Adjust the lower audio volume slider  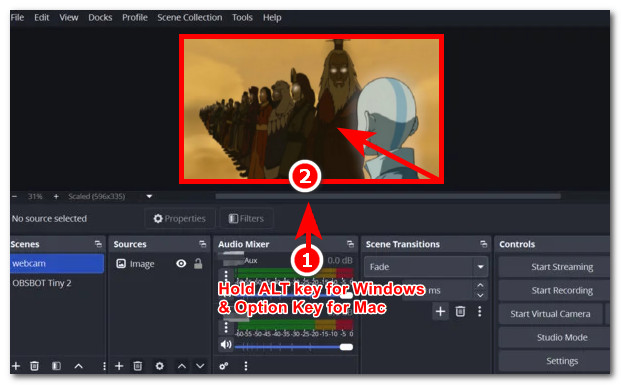[x=293, y=347]
